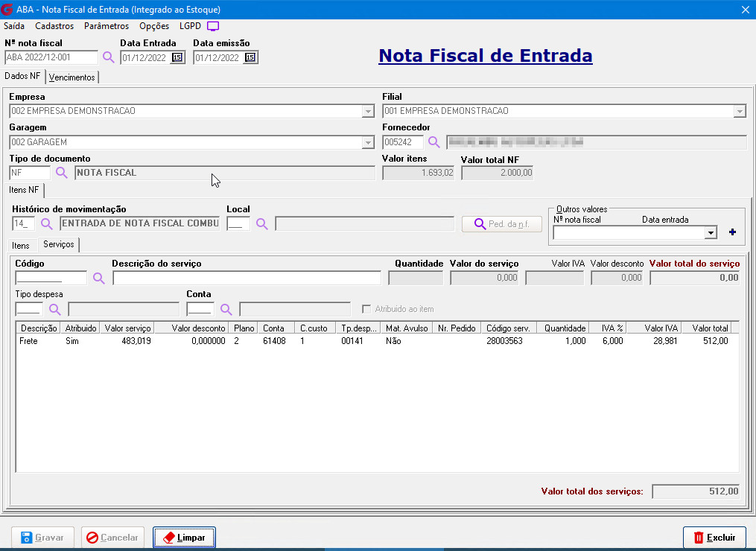This screenshot has height=551, width=756.
Task: Click the Cancelar button
Action: tap(112, 538)
